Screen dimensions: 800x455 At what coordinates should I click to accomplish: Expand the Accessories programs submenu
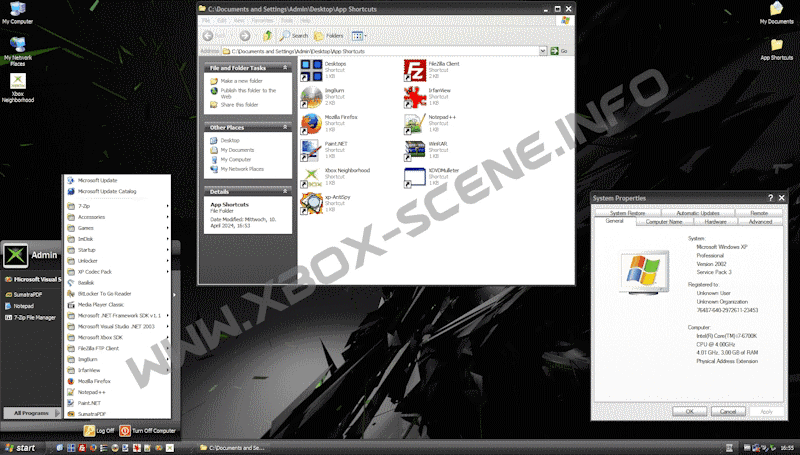(x=117, y=217)
